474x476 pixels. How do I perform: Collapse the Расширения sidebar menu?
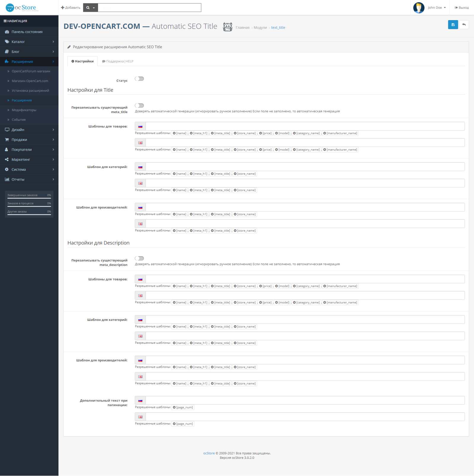pyautogui.click(x=29, y=62)
